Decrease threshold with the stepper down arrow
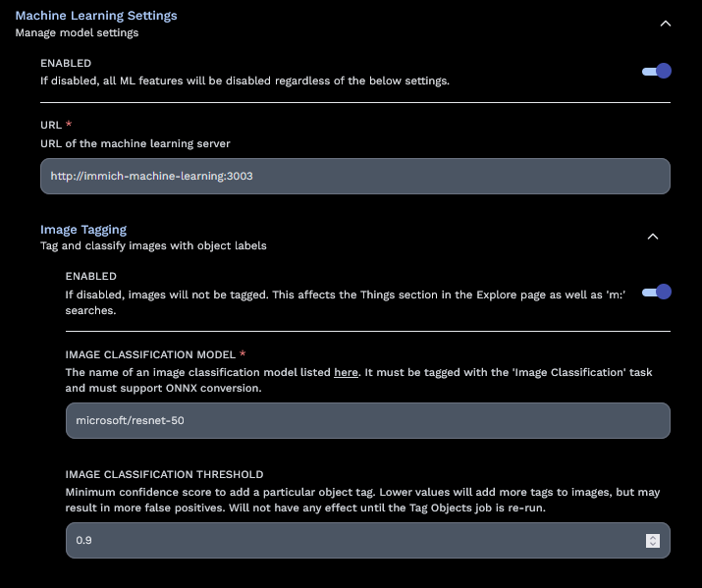Screen dimensions: 702x588 653,544
